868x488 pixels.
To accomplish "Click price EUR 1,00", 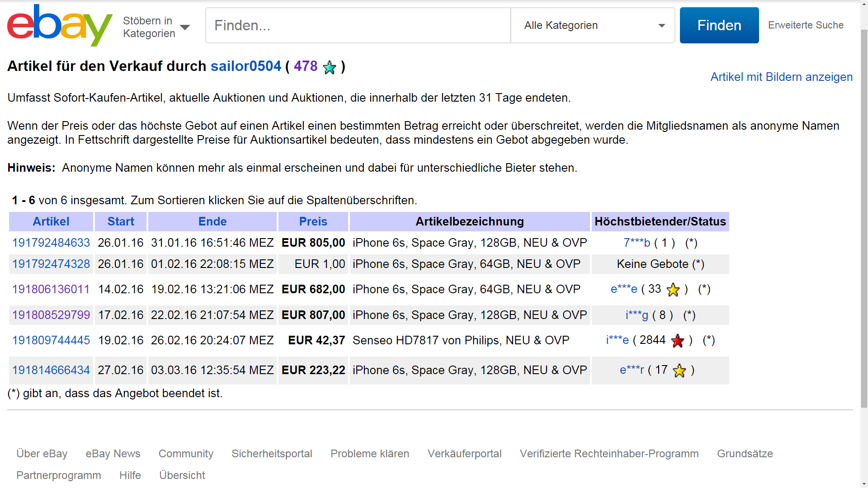I will click(320, 264).
